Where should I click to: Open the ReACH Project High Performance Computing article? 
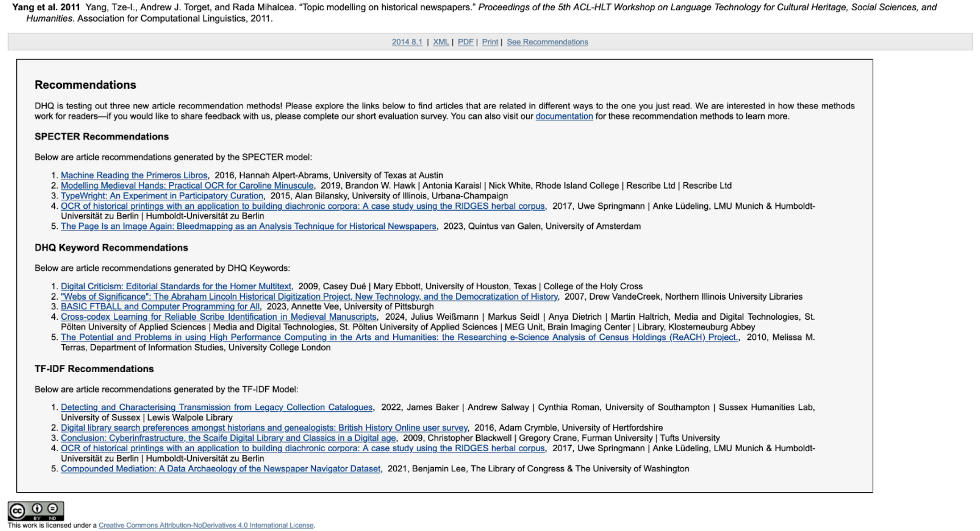[x=399, y=337]
